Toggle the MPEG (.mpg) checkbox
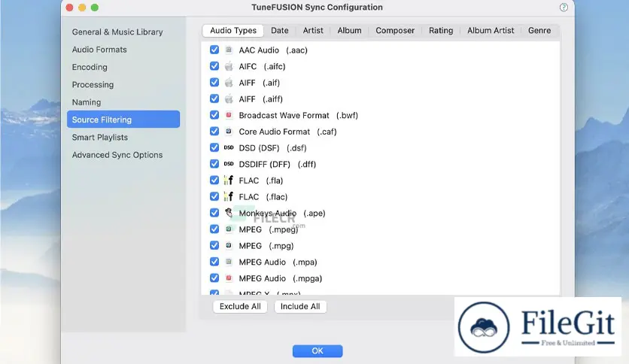629x364 pixels. 214,245
